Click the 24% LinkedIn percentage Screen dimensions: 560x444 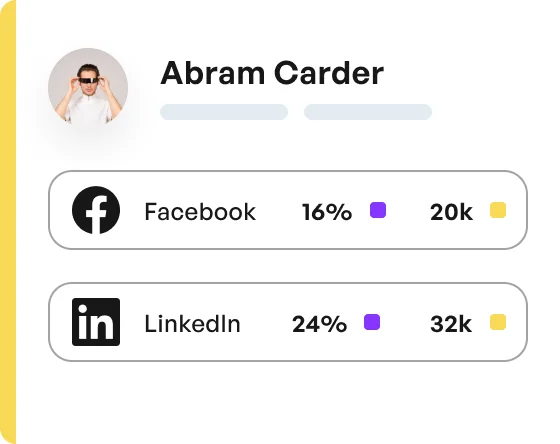point(319,324)
